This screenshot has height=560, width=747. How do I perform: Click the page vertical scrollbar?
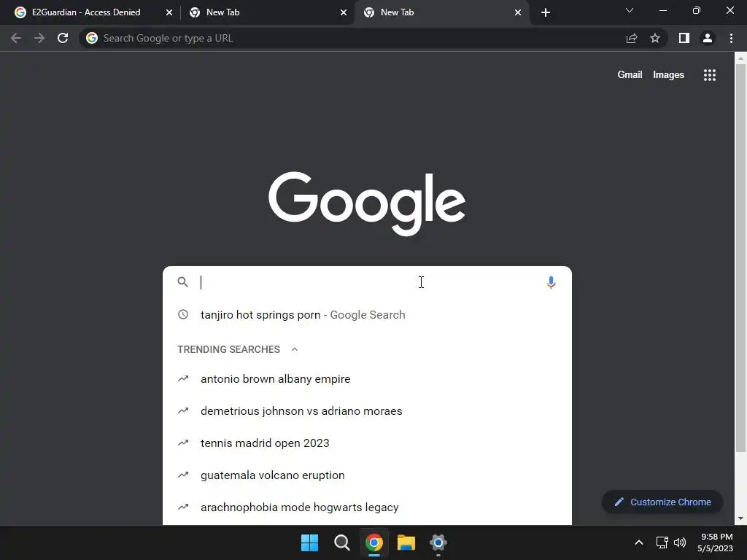pos(740,257)
